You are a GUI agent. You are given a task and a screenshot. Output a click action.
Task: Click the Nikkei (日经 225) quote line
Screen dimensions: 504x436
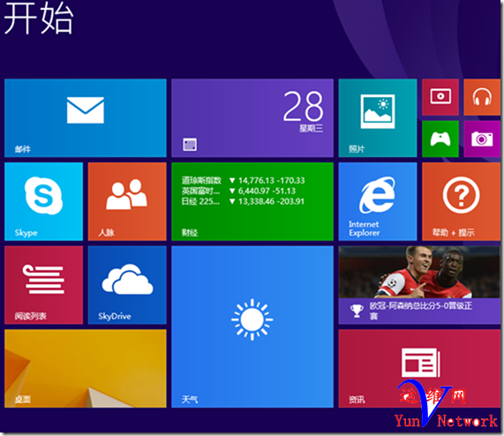tap(243, 201)
